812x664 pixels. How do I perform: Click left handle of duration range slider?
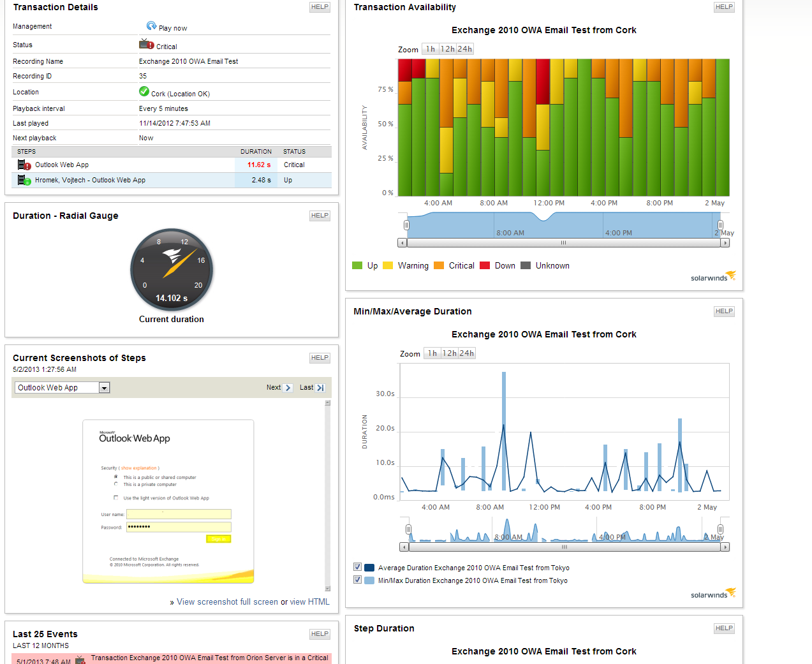[408, 529]
